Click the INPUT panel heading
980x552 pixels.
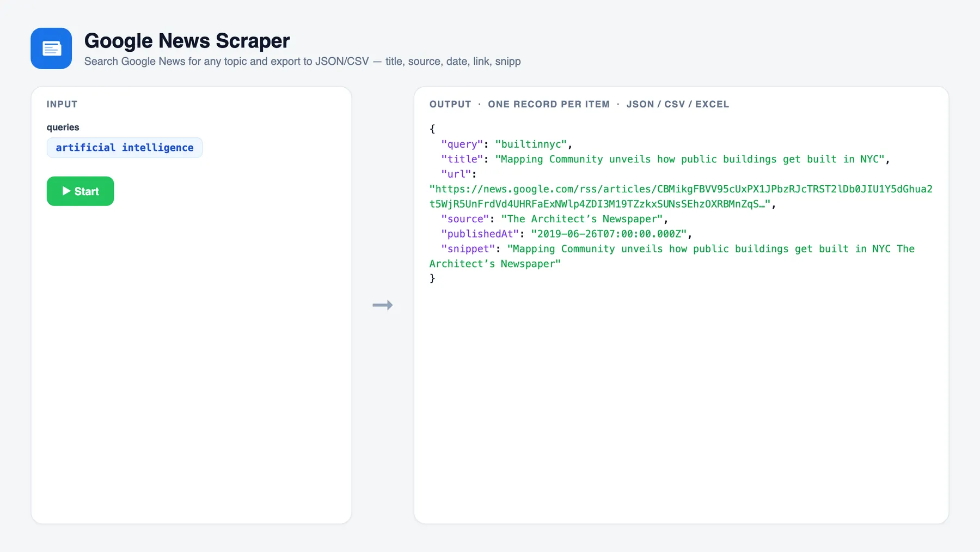click(x=62, y=104)
